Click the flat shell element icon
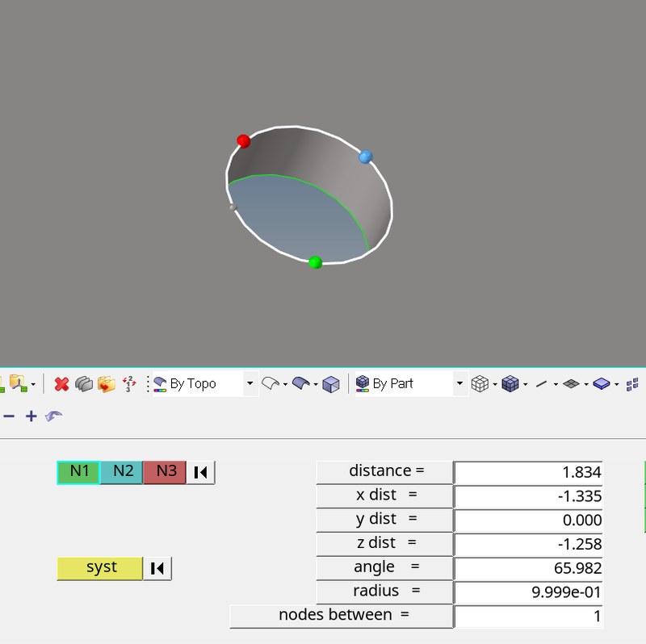The height and width of the screenshot is (644, 646). pyautogui.click(x=572, y=383)
